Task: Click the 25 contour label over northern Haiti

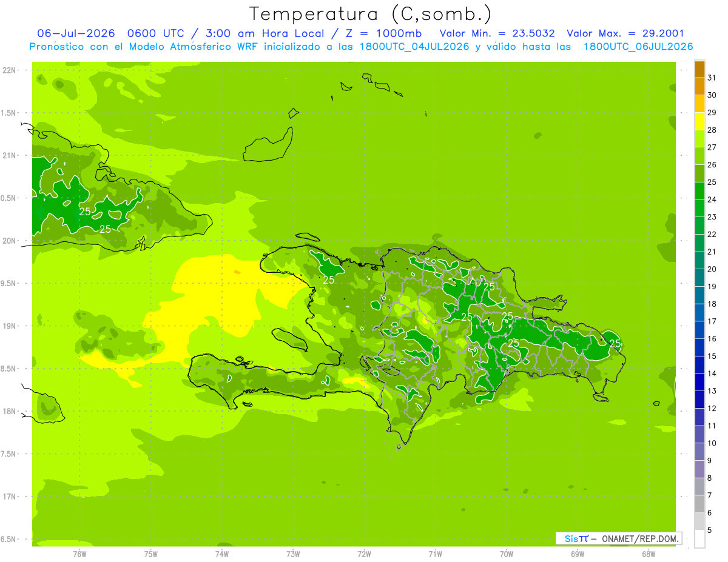Action: tap(329, 280)
